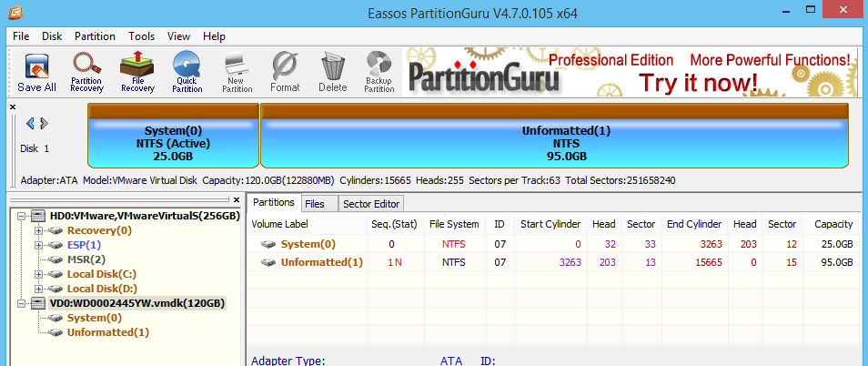Viewport: 868px width, 366px height.
Task: Close the disk map panel with the x
Action: click(x=13, y=107)
